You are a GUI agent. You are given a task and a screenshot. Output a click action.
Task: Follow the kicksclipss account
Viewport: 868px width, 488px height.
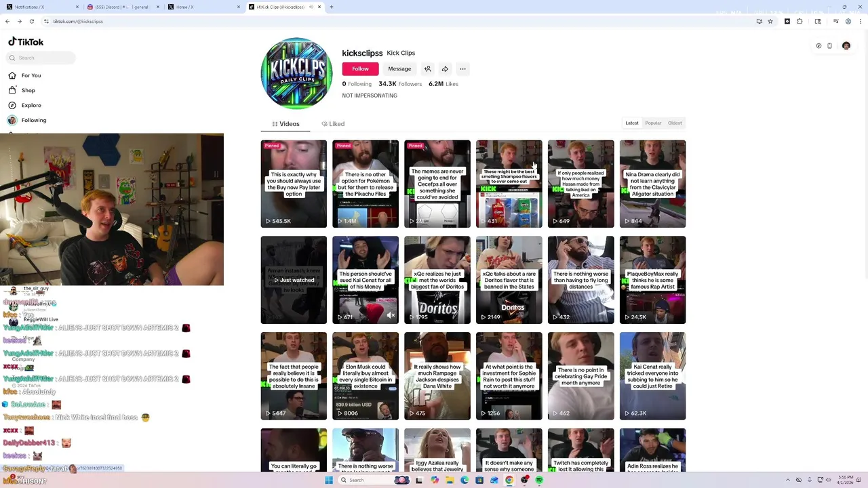tap(360, 68)
